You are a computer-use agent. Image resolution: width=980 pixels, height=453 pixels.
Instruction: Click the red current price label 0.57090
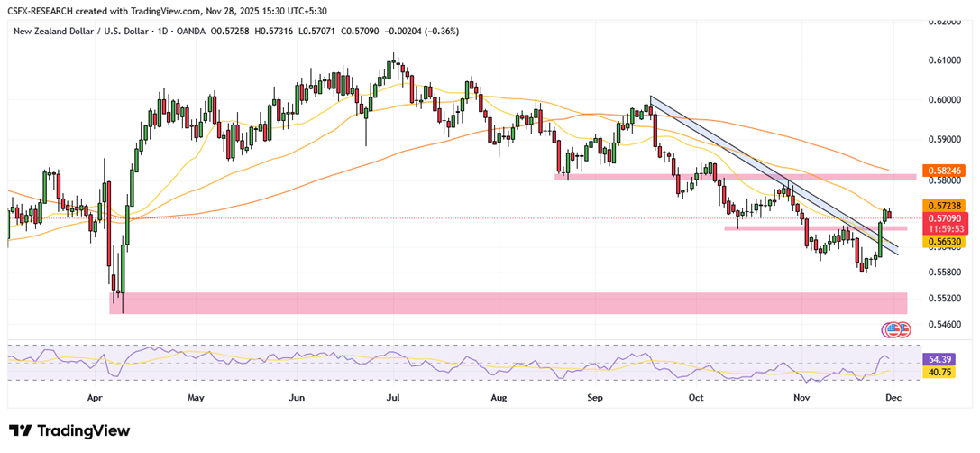coord(944,218)
